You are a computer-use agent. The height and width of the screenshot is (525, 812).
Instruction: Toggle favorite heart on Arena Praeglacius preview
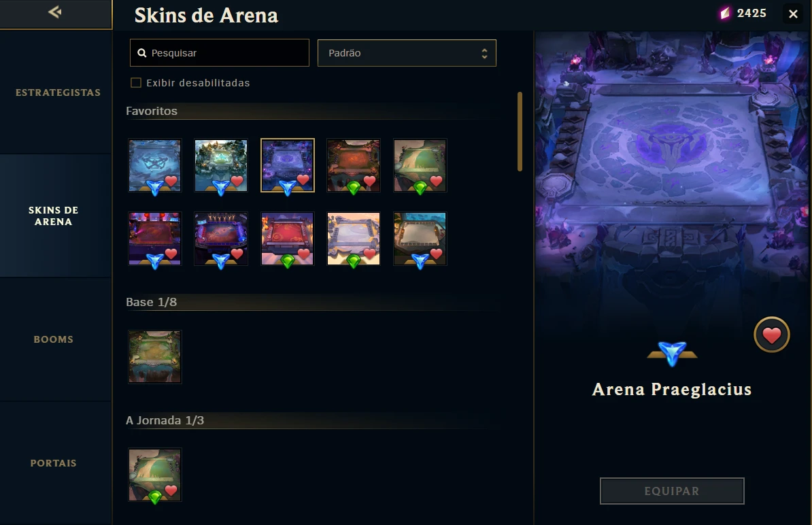pyautogui.click(x=771, y=335)
